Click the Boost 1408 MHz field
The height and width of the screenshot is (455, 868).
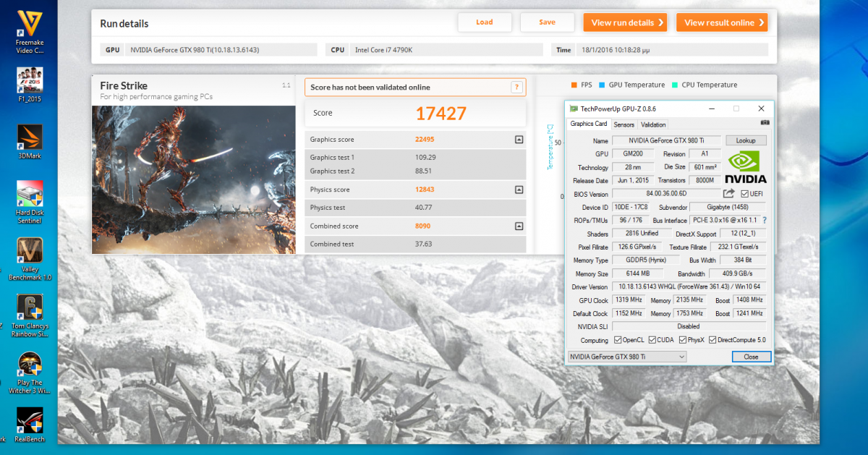749,300
